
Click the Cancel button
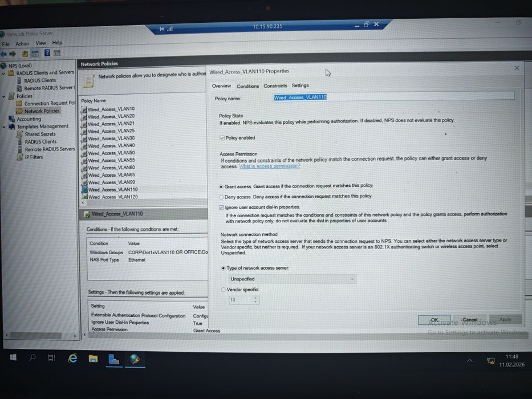coord(470,320)
